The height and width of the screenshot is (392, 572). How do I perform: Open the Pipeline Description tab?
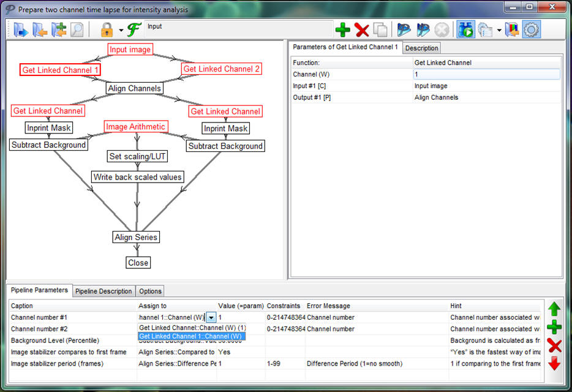[x=103, y=292]
